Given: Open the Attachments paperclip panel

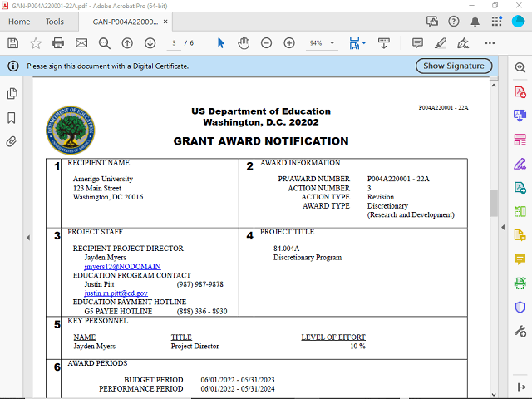Looking at the screenshot, I should pos(12,141).
